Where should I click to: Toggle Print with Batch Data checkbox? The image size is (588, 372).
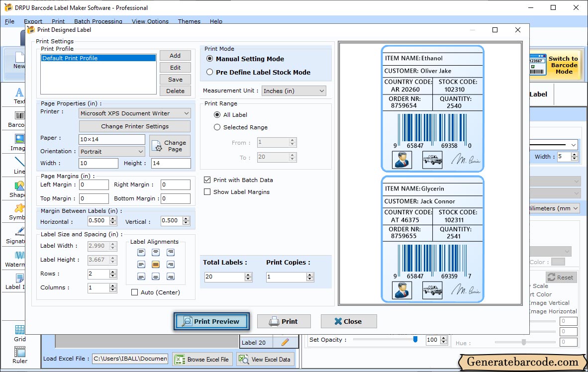coord(207,180)
